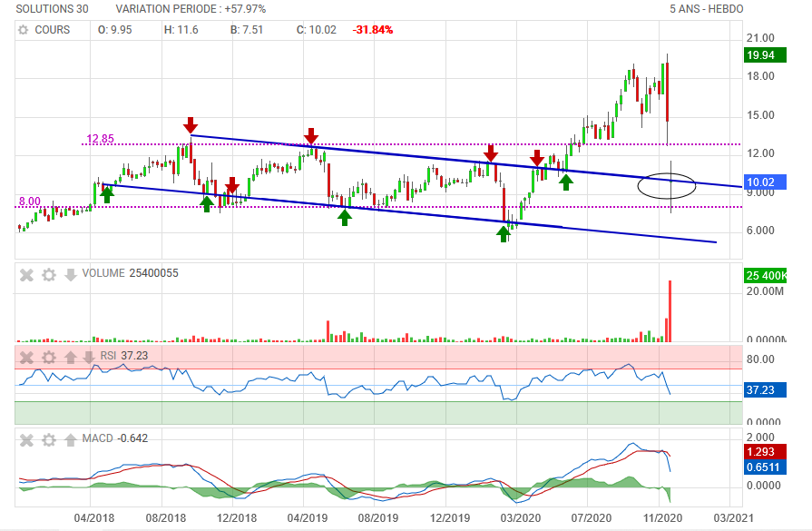The width and height of the screenshot is (812, 531).
Task: Click the 11/2020 date axis label
Action: click(662, 517)
